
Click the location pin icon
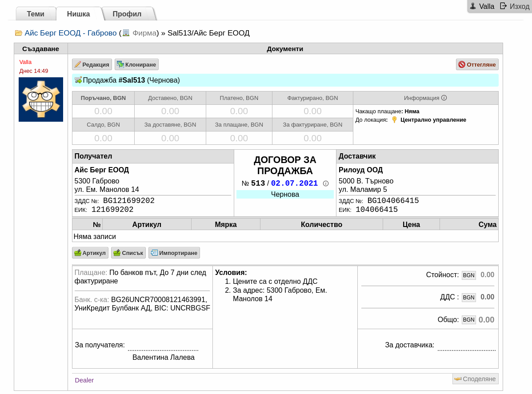[394, 119]
